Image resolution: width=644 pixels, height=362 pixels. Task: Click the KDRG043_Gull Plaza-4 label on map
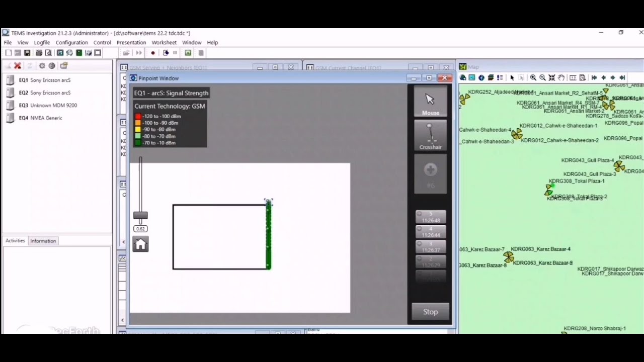point(587,160)
